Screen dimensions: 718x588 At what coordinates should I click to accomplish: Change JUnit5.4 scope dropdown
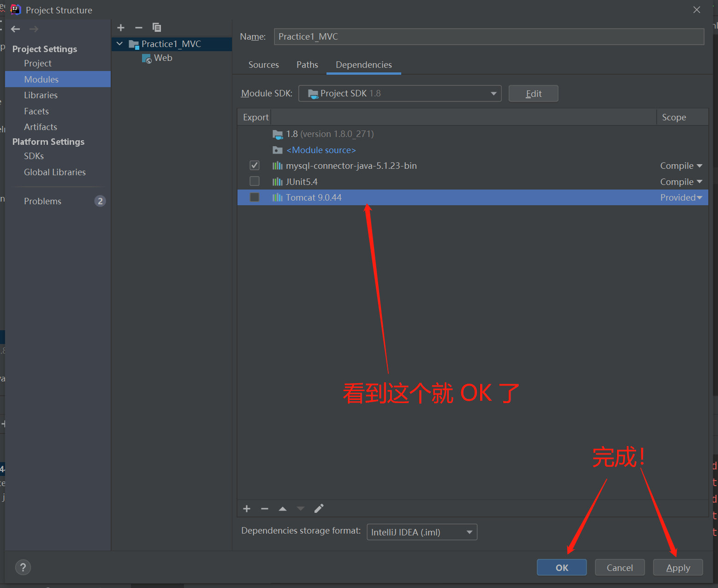point(681,182)
